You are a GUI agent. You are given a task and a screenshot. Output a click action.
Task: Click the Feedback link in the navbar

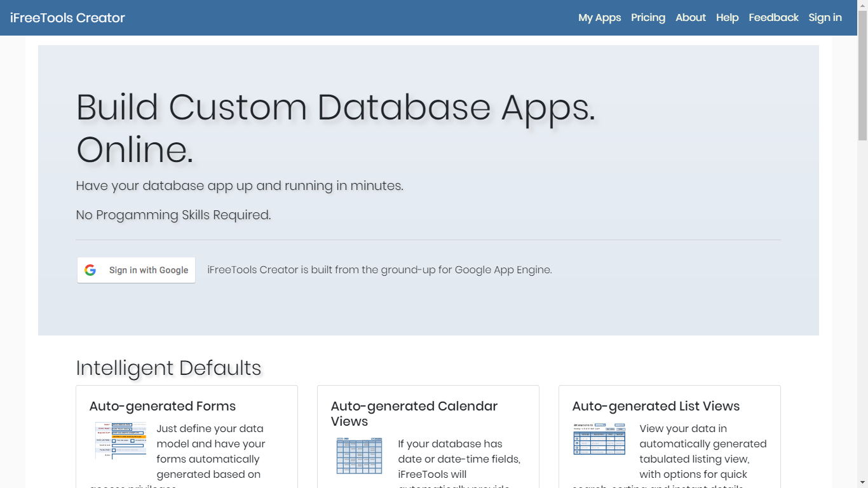773,17
